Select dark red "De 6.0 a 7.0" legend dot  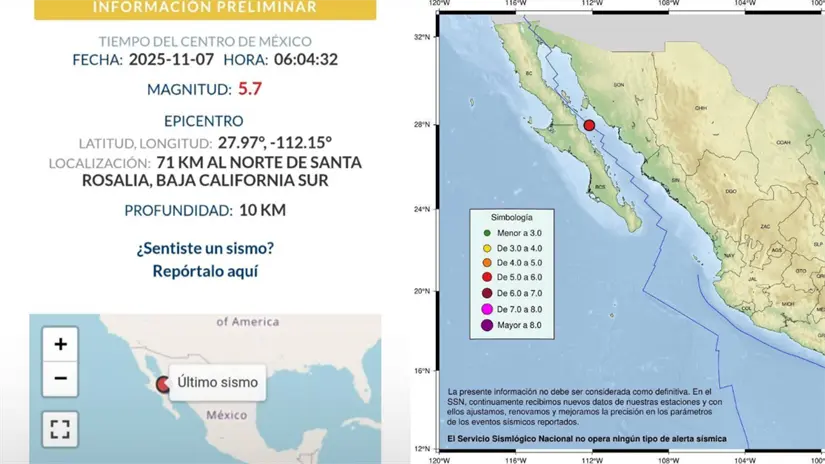tap(485, 294)
